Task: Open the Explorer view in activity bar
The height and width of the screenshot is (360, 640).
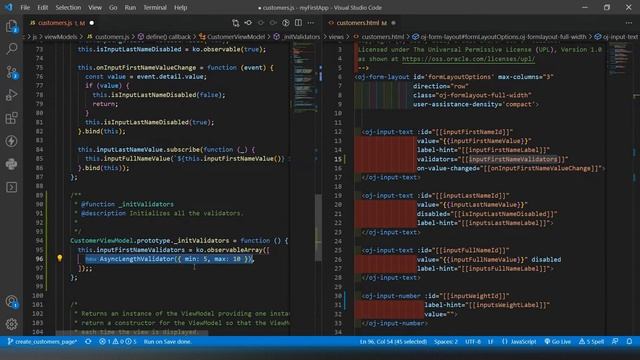Action: tap(11, 27)
